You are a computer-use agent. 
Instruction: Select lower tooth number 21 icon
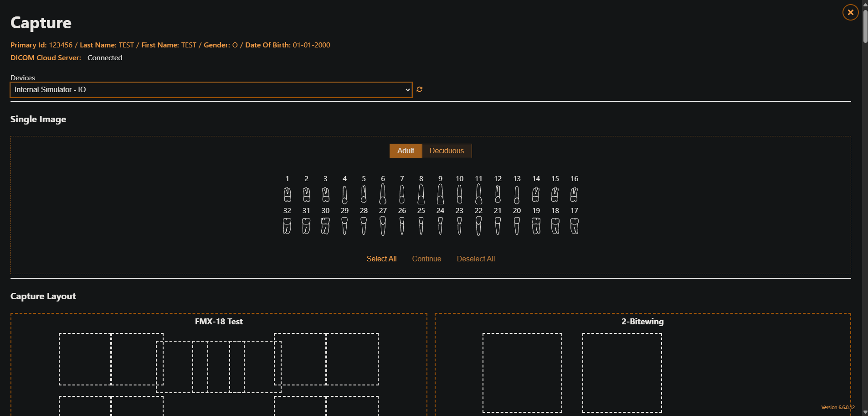tap(498, 226)
